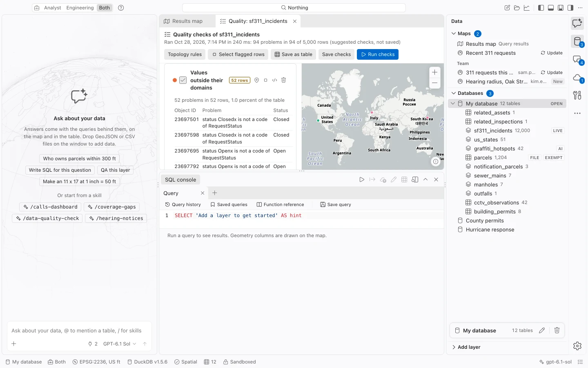Collapse the My database tree
The height and width of the screenshot is (368, 588).
tap(453, 103)
